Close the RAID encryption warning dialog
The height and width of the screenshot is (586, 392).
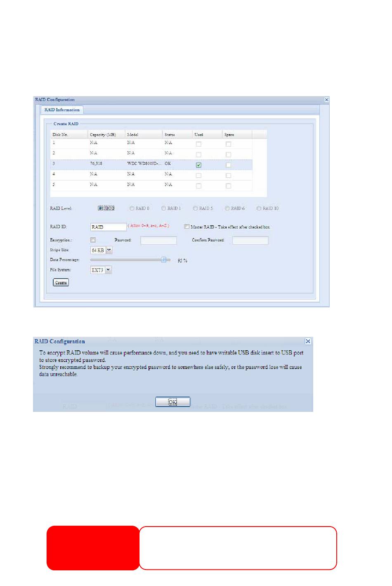pyautogui.click(x=308, y=341)
